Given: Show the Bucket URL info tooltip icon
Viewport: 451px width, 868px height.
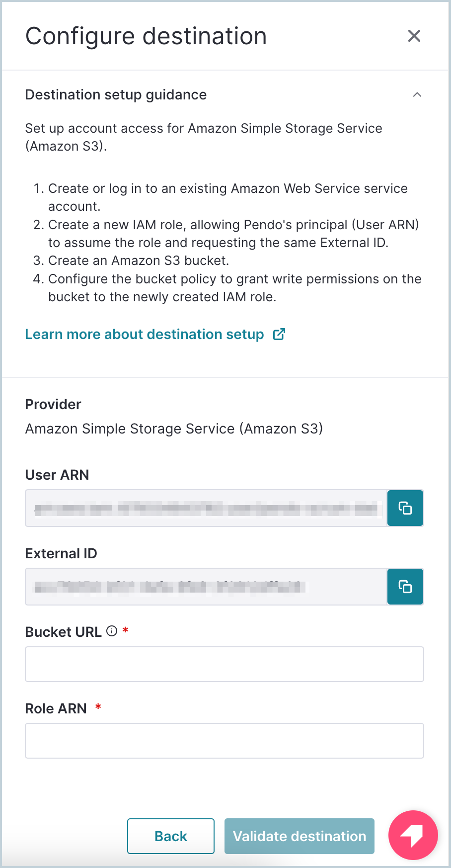Looking at the screenshot, I should tap(112, 631).
